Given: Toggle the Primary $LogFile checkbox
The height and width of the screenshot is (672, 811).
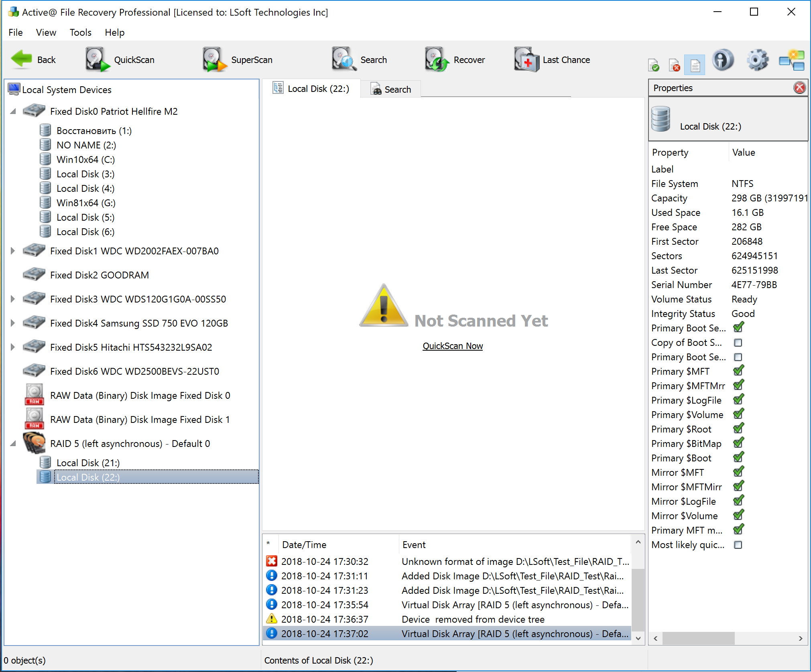Looking at the screenshot, I should coord(738,400).
